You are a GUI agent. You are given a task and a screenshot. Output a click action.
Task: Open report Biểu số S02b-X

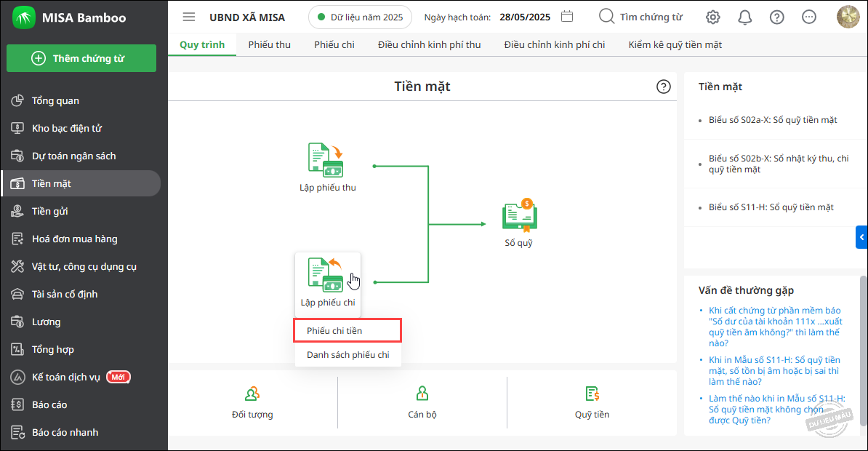779,164
